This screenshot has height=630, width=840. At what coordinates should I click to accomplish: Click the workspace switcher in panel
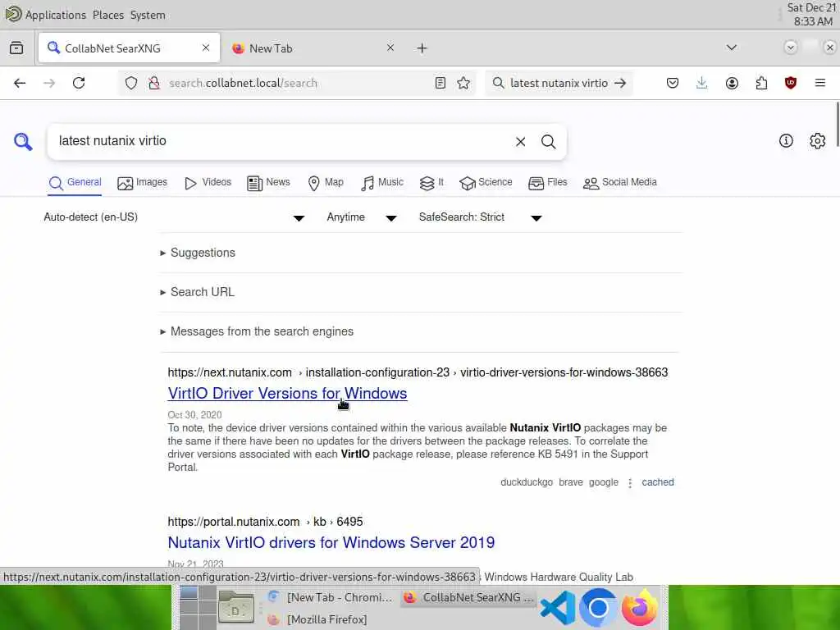click(197, 608)
